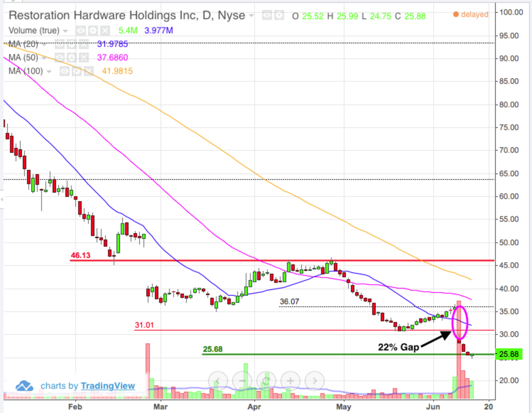The image size is (532, 413).
Task: Click the Feb label on time axis
Action: point(75,406)
